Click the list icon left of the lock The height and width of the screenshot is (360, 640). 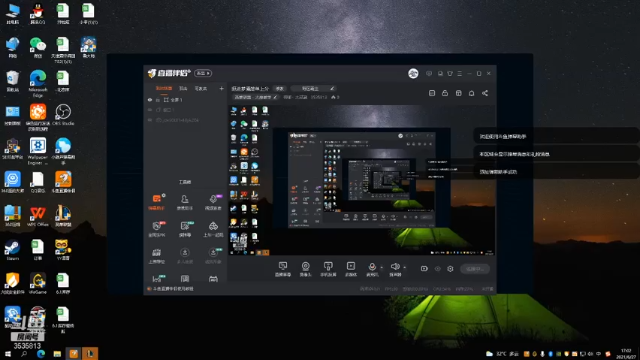[x=432, y=93]
